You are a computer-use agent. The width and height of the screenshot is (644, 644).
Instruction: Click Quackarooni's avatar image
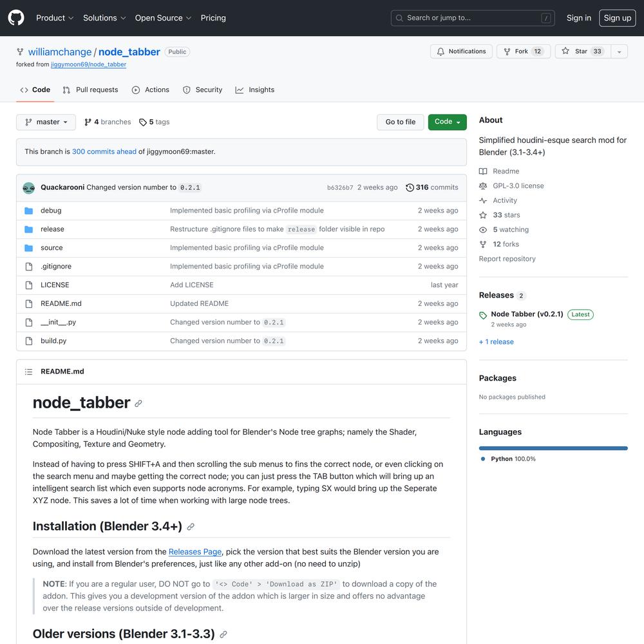[x=29, y=187]
